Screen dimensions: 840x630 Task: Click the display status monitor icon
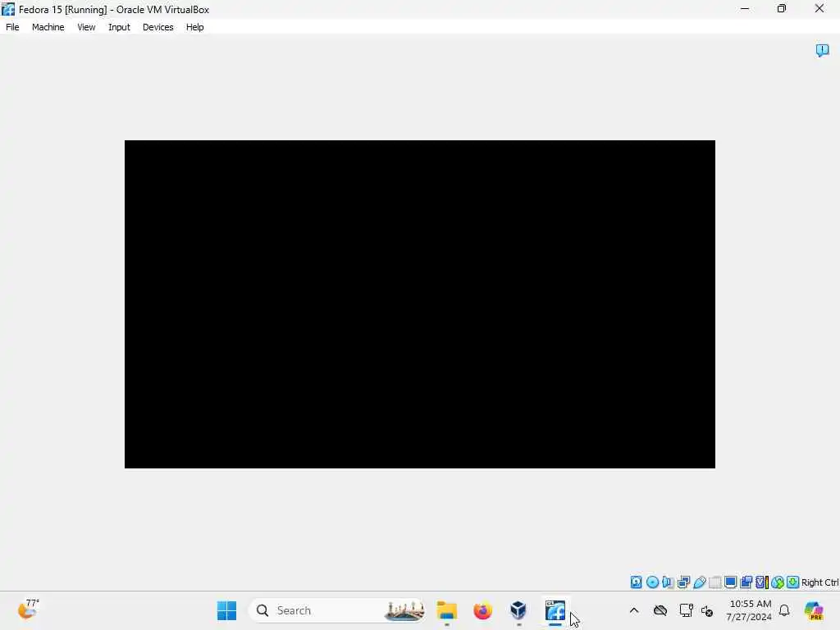point(730,582)
